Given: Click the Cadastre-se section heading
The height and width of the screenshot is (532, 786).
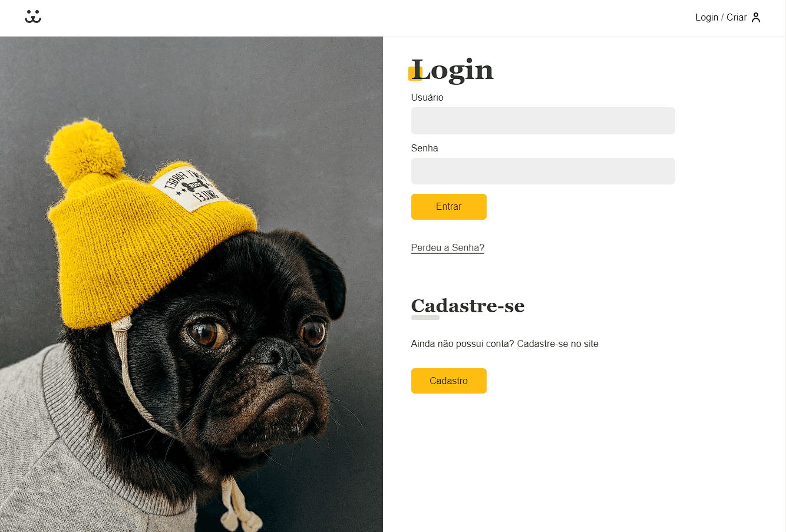Looking at the screenshot, I should pyautogui.click(x=467, y=306).
